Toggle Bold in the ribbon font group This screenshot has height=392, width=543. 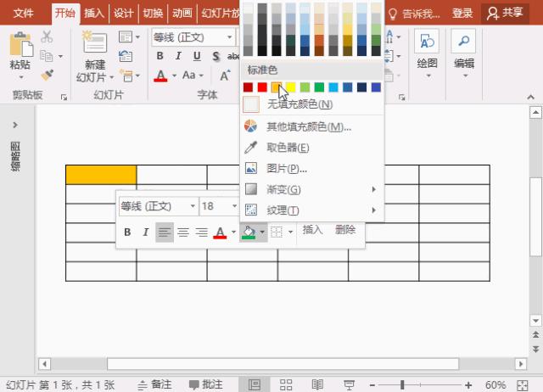point(160,56)
